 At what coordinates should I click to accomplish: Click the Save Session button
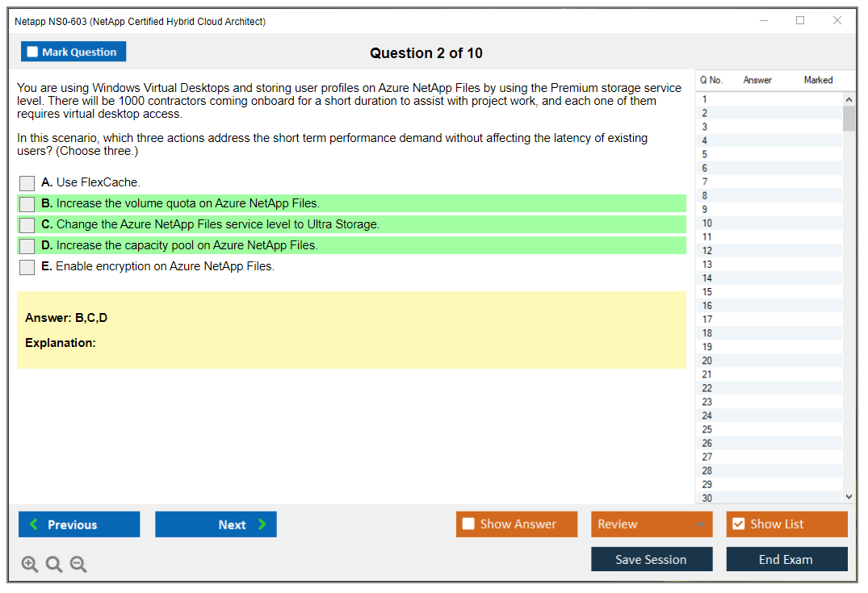pos(652,559)
